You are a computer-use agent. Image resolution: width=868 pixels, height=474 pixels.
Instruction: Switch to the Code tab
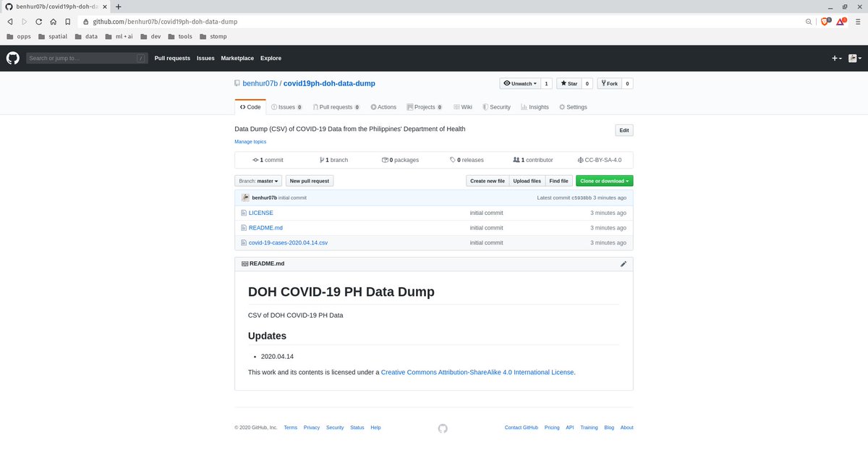click(x=250, y=107)
